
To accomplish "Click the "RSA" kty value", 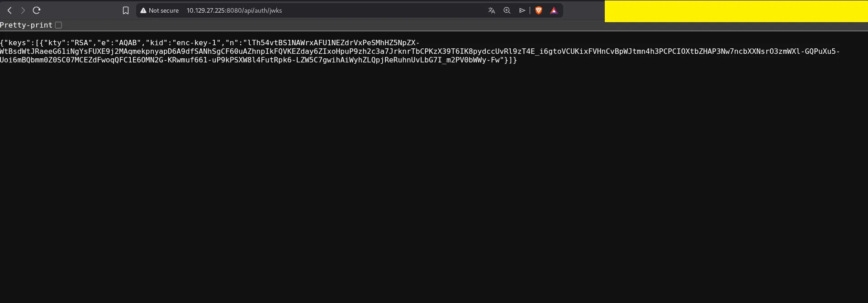I will pyautogui.click(x=81, y=43).
